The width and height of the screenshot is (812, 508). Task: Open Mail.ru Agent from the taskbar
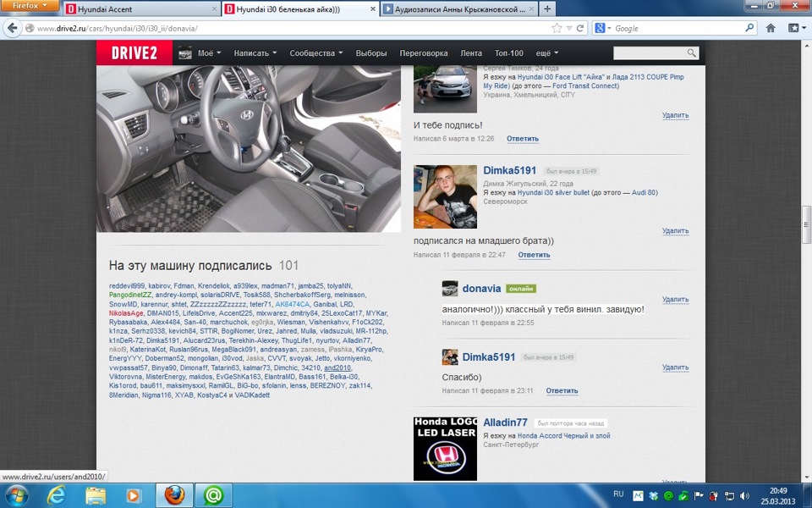click(x=213, y=495)
